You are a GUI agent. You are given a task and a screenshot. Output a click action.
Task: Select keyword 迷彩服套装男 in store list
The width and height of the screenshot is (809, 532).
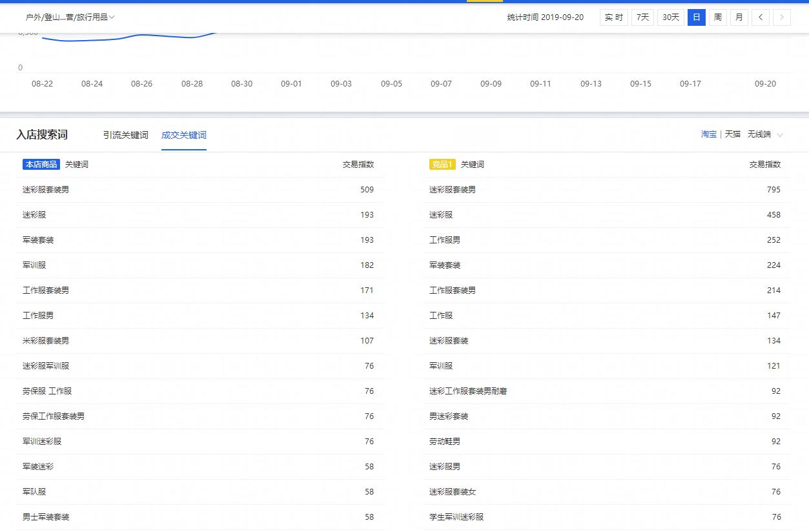[x=44, y=190]
